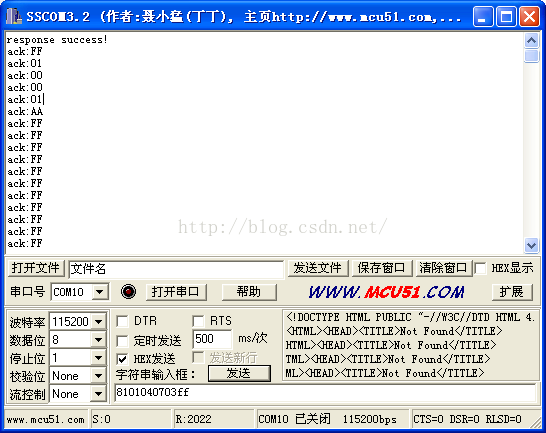546x433 pixels.
Task: Click the 发送文件 button
Action: point(318,268)
